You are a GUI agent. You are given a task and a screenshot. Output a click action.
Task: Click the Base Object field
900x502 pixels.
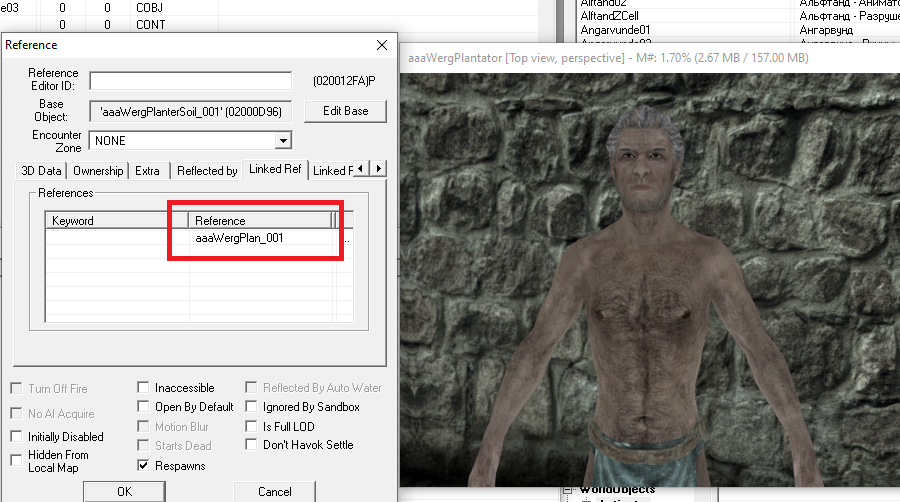coord(191,111)
